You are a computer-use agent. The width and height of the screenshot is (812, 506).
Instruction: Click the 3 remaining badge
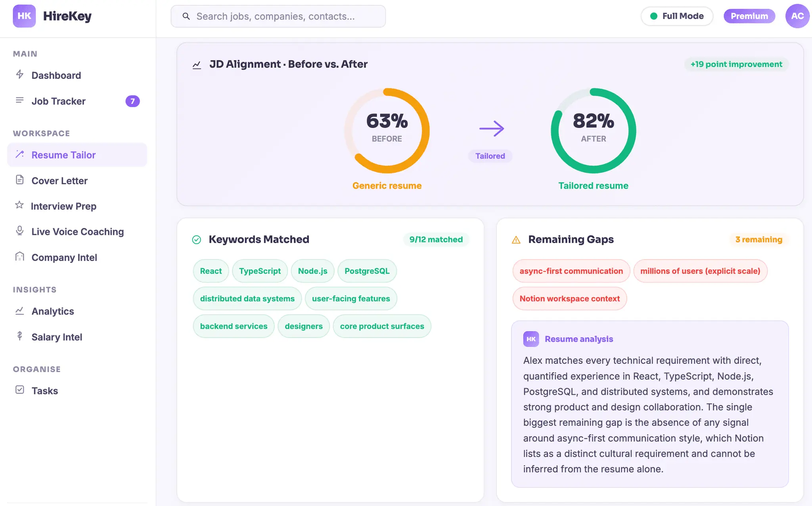tap(759, 239)
